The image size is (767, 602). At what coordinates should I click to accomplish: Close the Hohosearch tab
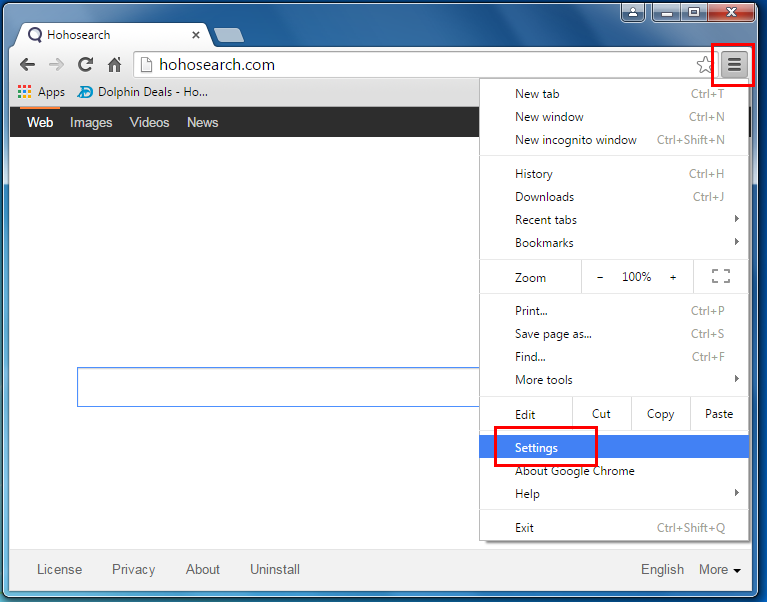196,35
